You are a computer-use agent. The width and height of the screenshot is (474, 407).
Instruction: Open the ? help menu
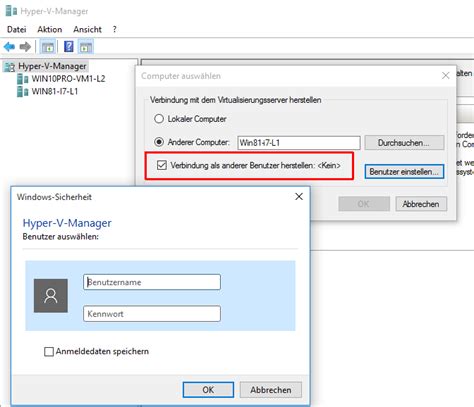click(x=114, y=29)
